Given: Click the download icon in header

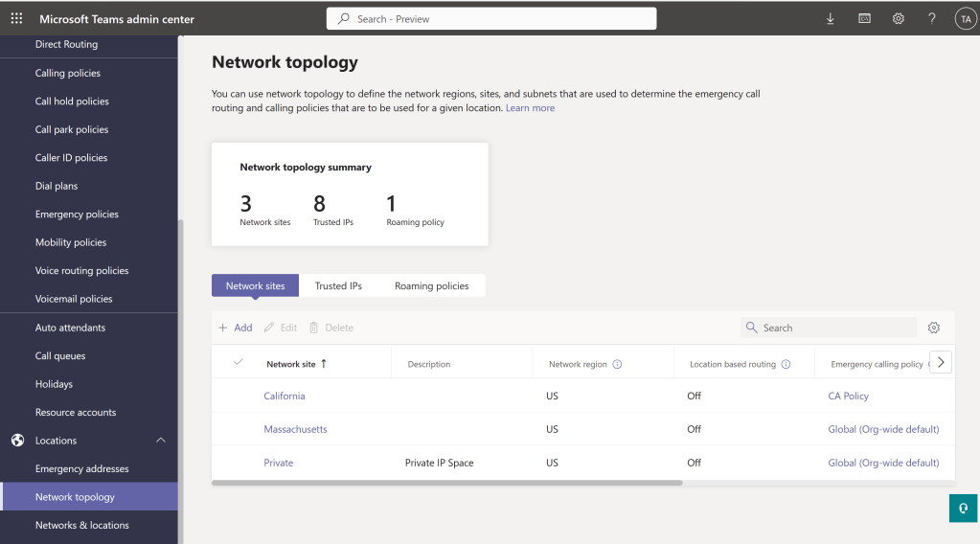Looking at the screenshot, I should pos(830,18).
